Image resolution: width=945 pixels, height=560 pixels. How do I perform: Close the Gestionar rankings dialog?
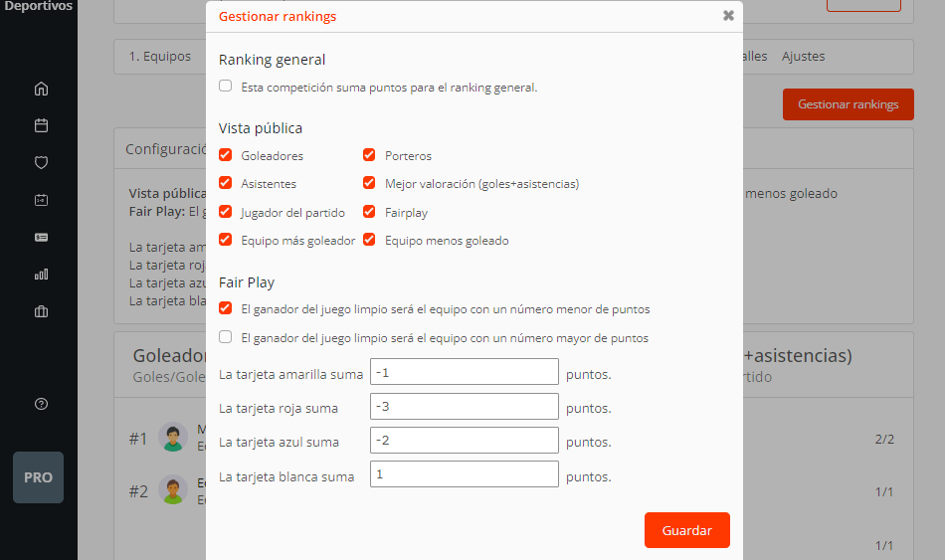pos(728,16)
